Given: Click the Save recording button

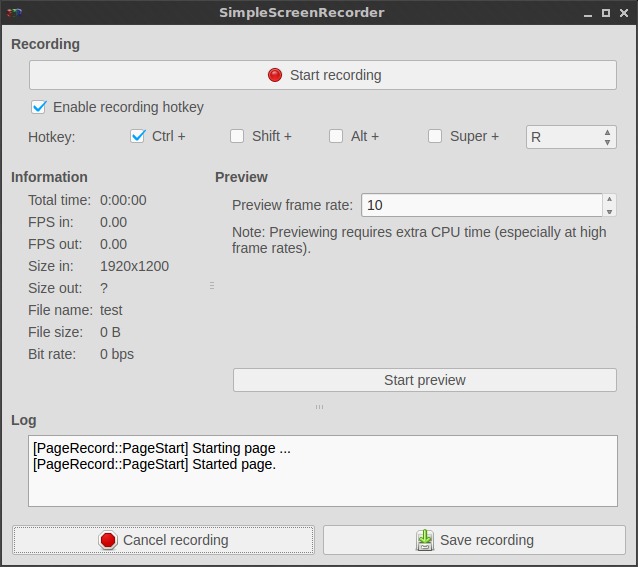Looking at the screenshot, I should tap(474, 540).
